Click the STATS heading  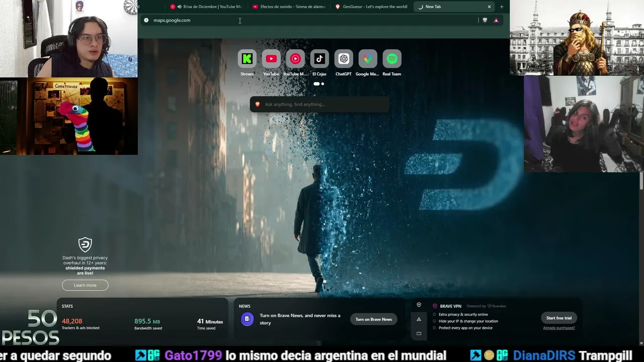point(67,306)
